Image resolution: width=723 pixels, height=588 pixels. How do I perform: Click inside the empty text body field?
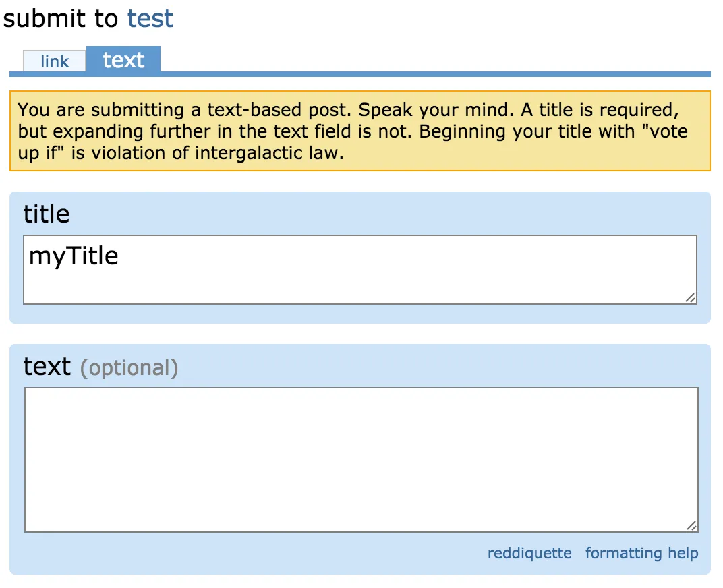coord(361,459)
